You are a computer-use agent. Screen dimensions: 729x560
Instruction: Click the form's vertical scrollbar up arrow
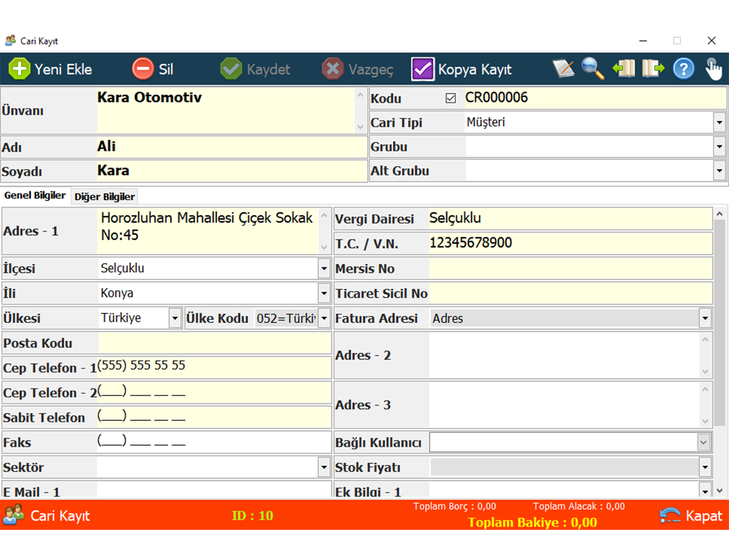coord(720,214)
